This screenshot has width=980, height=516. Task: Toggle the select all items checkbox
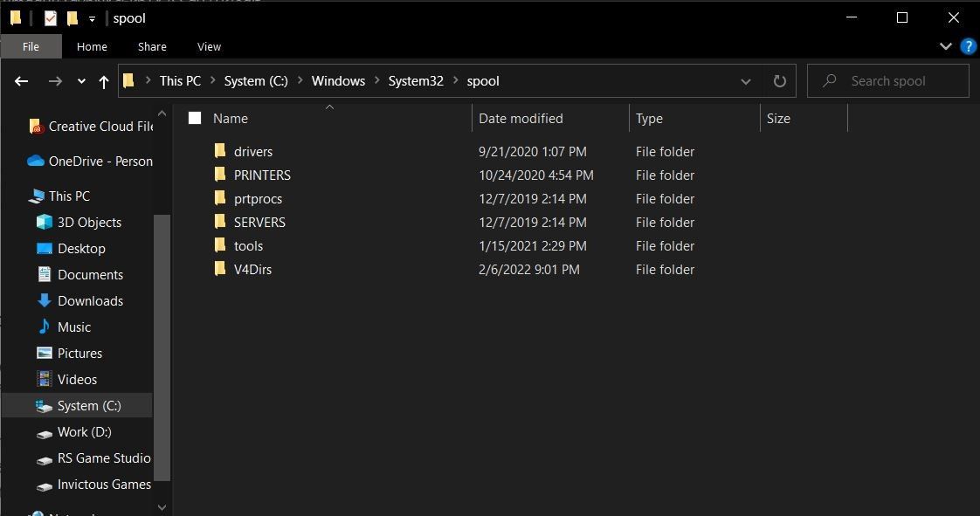pos(195,118)
